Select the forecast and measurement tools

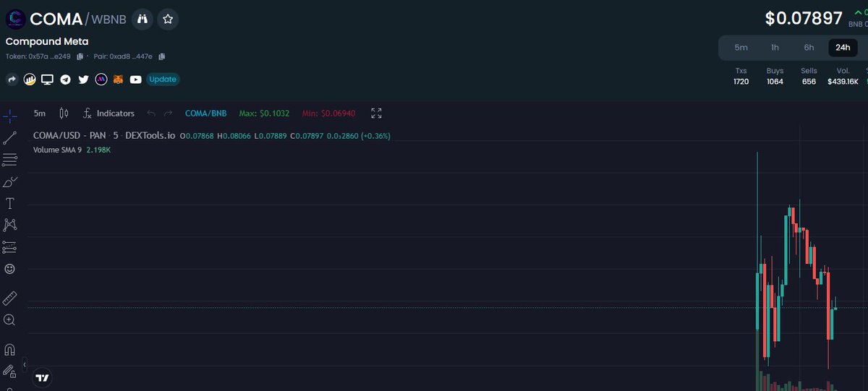pos(9,247)
